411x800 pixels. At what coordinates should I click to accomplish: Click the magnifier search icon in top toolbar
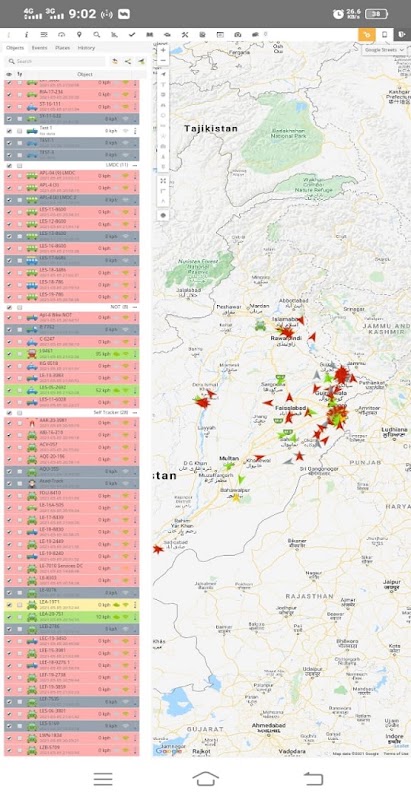click(x=96, y=35)
